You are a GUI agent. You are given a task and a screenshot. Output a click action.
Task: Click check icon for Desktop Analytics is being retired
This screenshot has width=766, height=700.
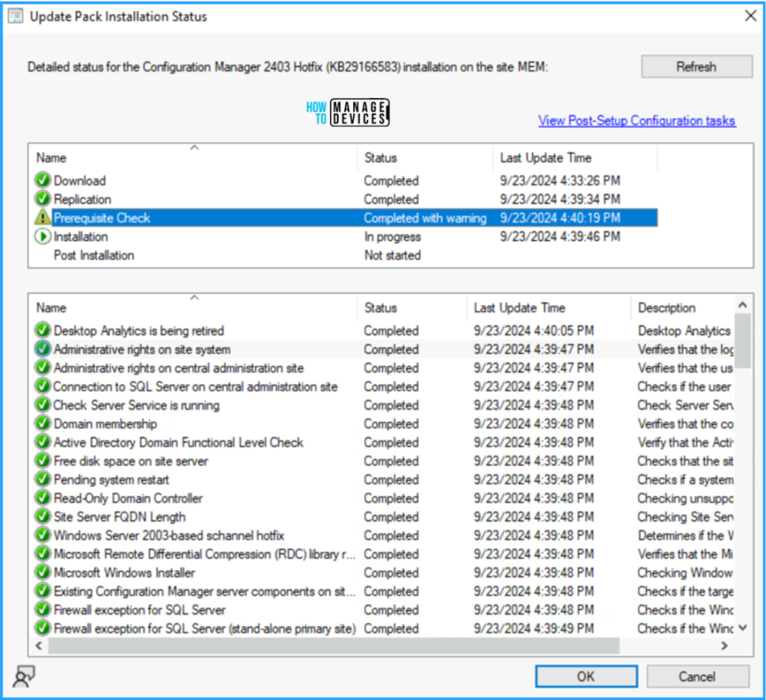43,331
